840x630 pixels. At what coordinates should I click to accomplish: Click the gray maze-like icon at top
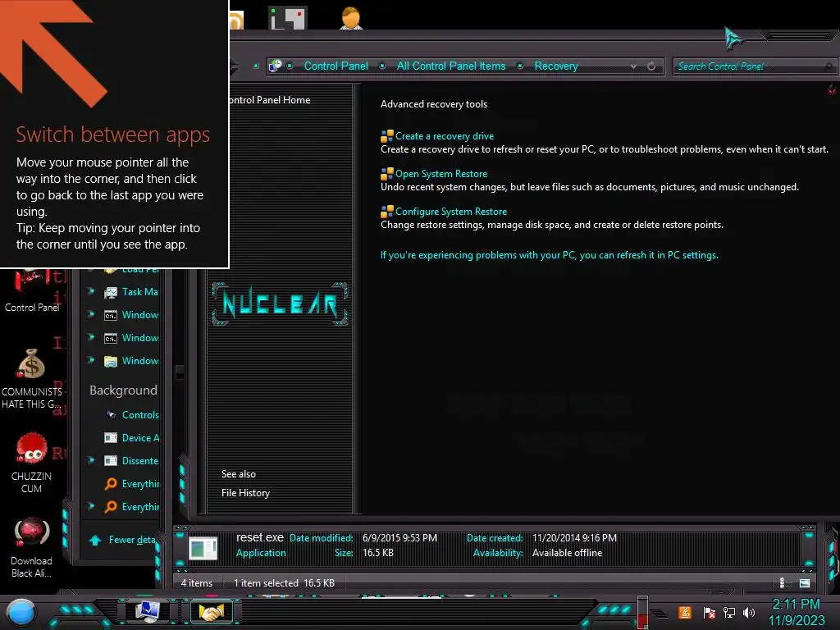click(288, 18)
